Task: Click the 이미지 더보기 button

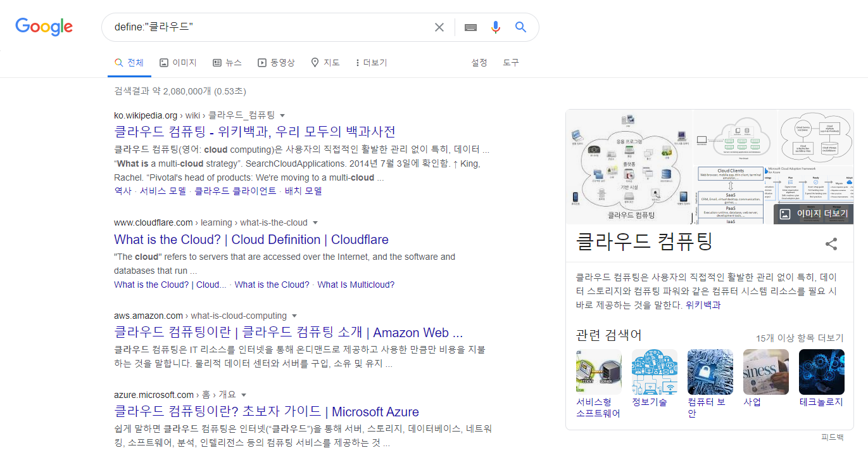Action: point(814,214)
